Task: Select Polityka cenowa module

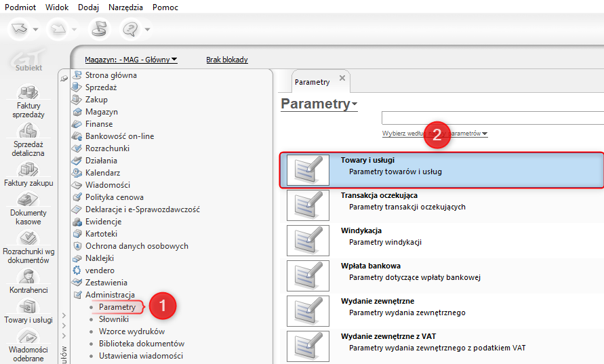Action: point(115,197)
